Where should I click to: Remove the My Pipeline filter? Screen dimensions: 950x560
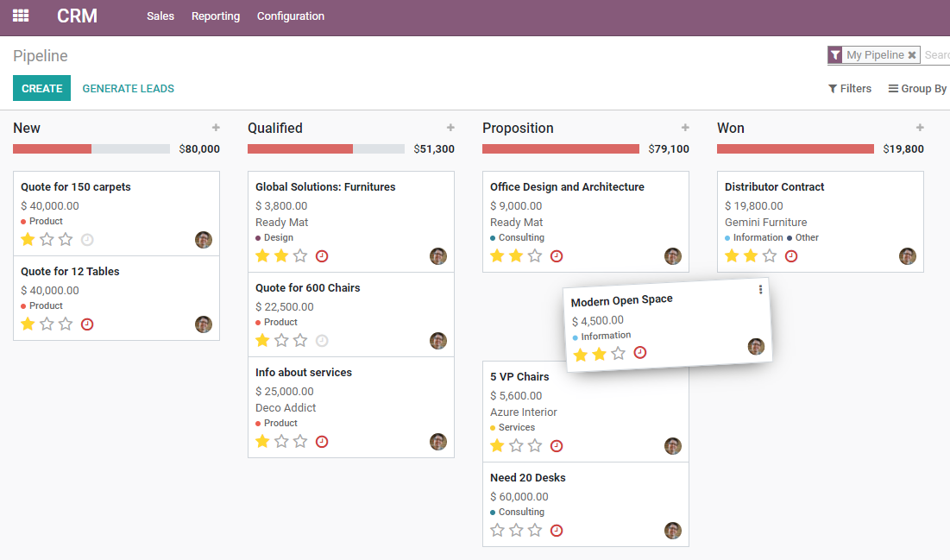(x=913, y=54)
